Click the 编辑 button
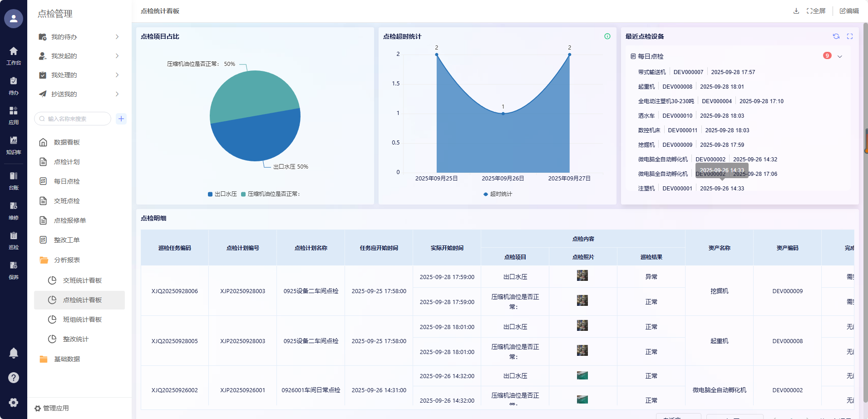 point(849,11)
